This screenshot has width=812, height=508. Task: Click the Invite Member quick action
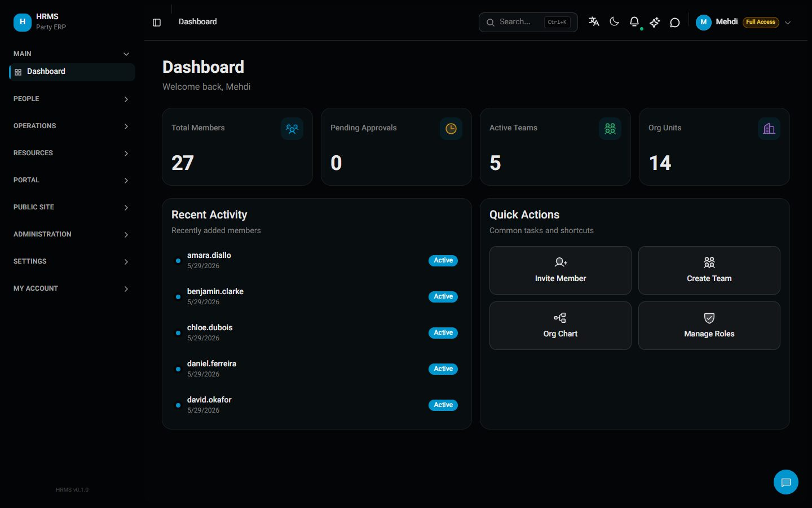(x=561, y=270)
